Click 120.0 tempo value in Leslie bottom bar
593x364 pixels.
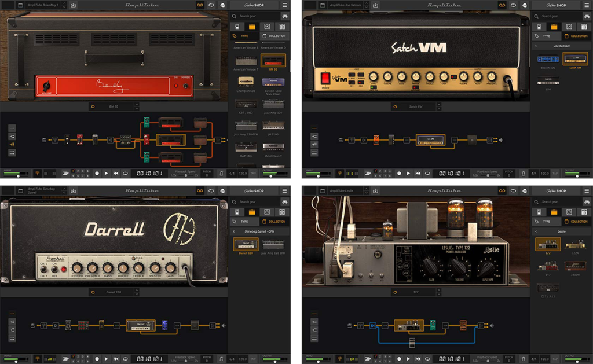click(544, 359)
